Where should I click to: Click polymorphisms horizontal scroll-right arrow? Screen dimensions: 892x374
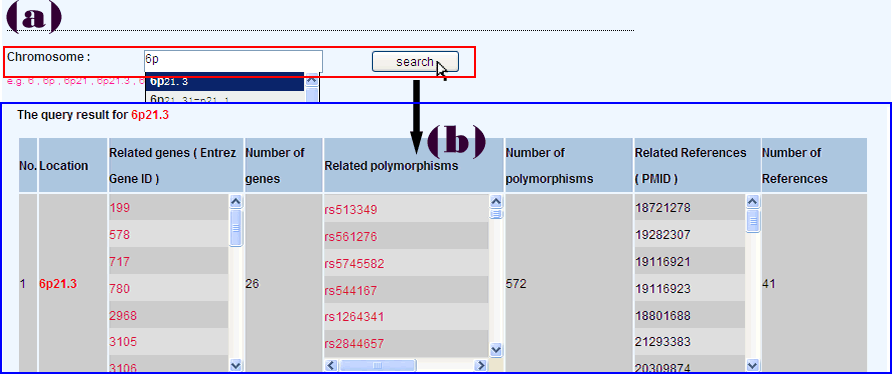pos(482,365)
